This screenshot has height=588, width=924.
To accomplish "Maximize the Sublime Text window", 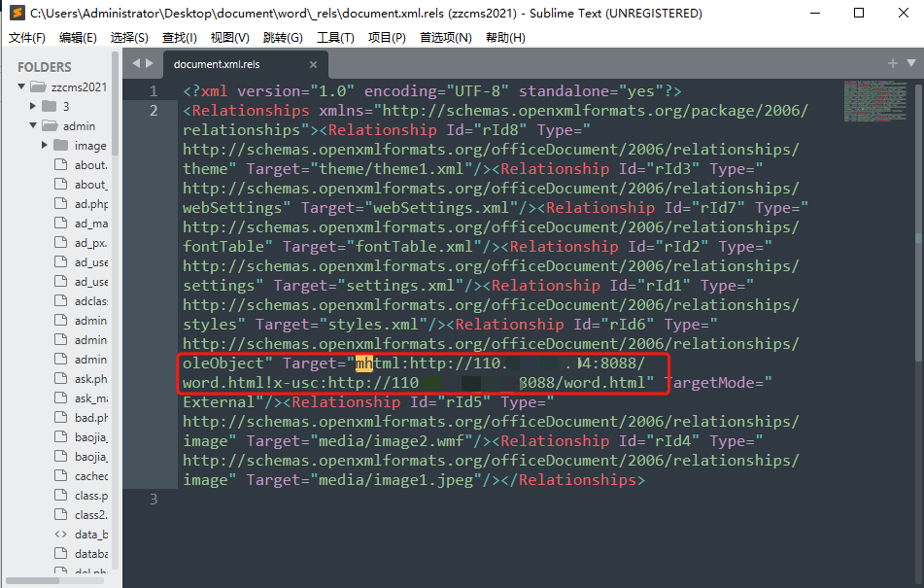I will point(859,13).
